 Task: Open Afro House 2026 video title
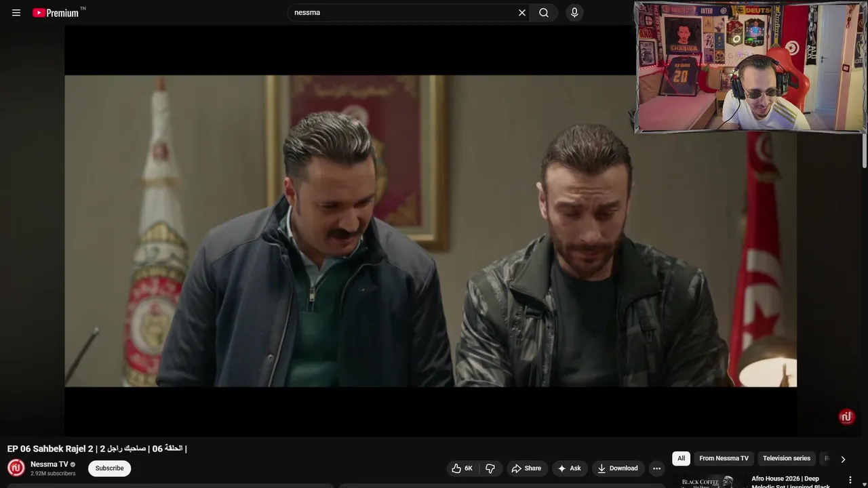[x=791, y=482]
